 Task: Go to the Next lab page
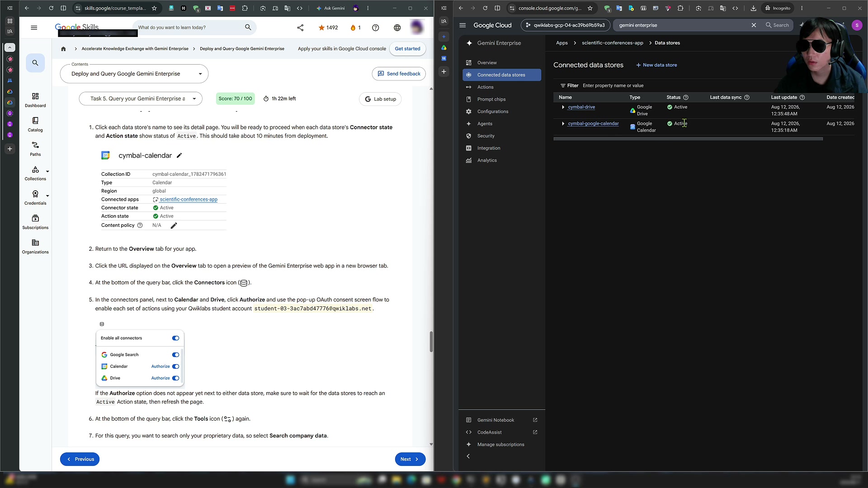pyautogui.click(x=410, y=459)
